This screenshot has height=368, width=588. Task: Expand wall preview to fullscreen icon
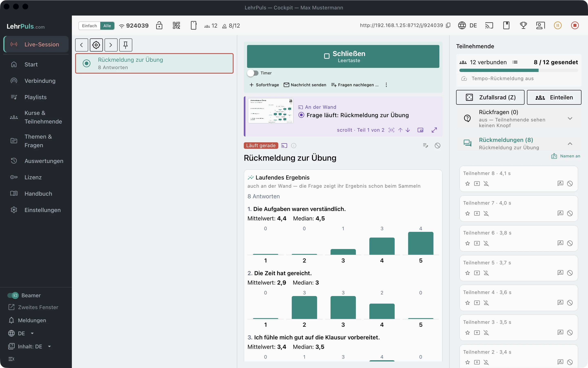[434, 130]
